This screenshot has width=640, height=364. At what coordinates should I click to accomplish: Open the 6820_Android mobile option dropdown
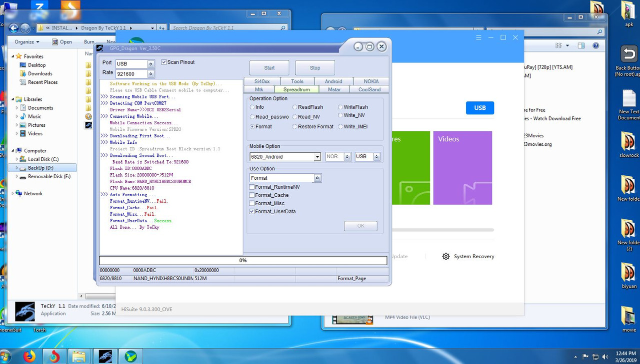click(317, 157)
